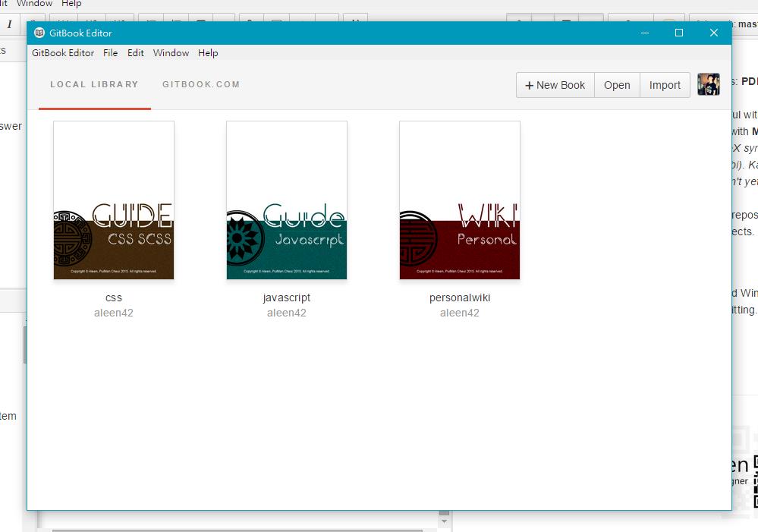Screen dimensions: 758x532
Task: Minimize the GitBook Editor window
Action: pos(645,33)
